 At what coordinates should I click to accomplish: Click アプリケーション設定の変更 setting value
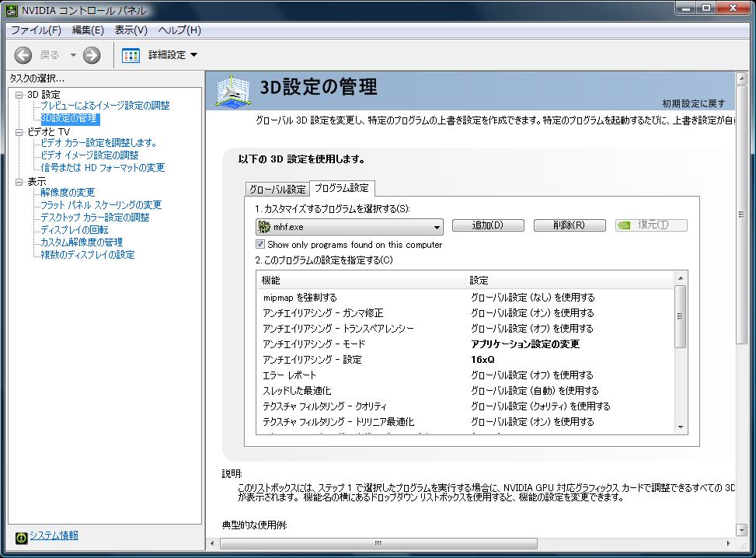pyautogui.click(x=525, y=344)
